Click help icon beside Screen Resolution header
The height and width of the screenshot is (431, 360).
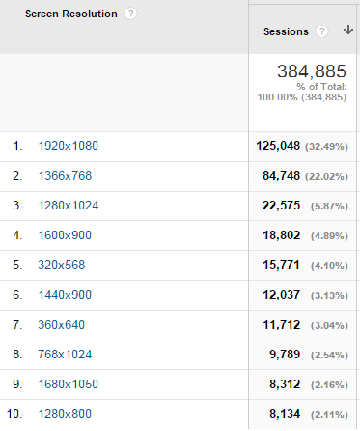pyautogui.click(x=131, y=14)
